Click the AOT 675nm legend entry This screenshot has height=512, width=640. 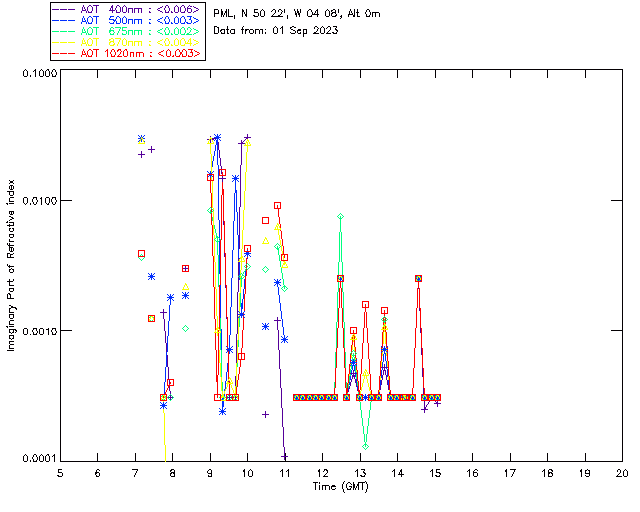(126, 31)
